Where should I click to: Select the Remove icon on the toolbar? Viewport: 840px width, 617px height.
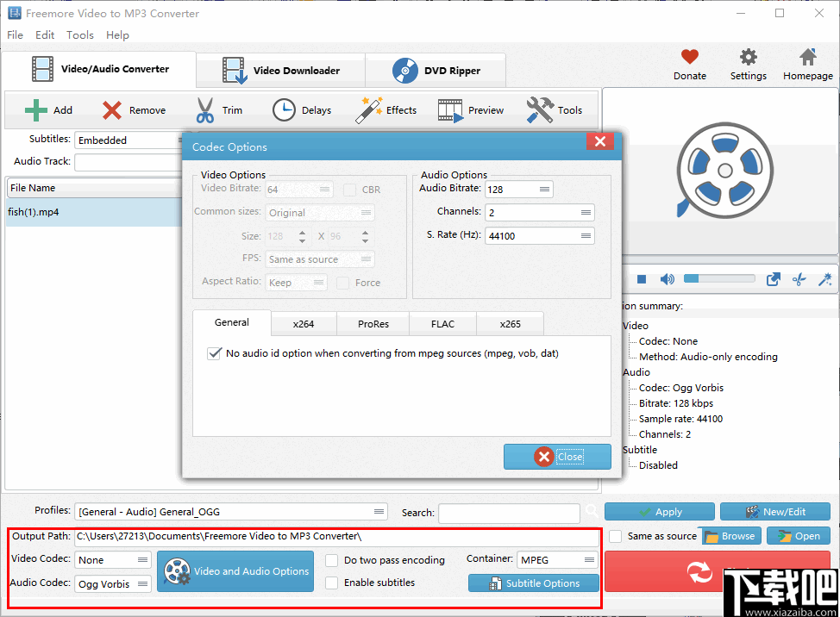(x=110, y=109)
